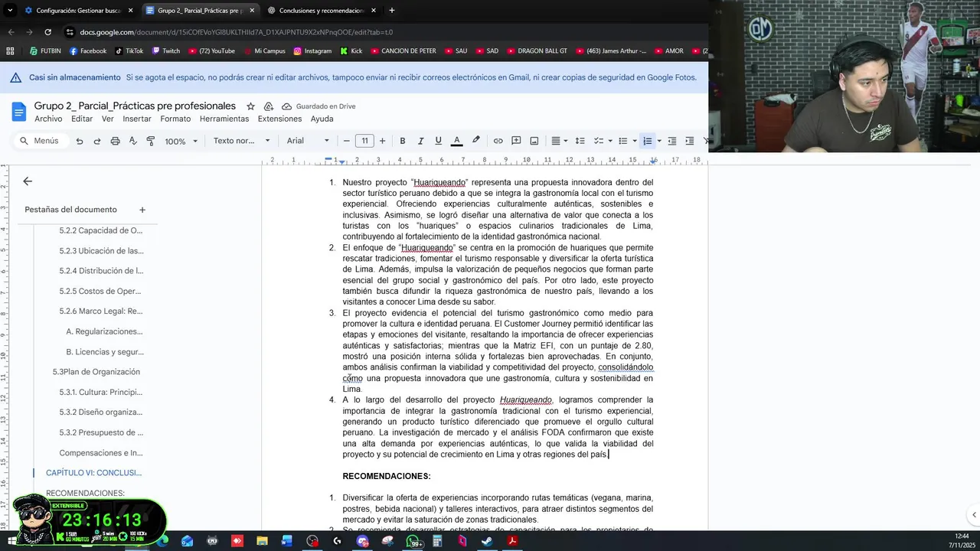Viewport: 980px width, 551px height.
Task: Click the decrease indent icon
Action: click(672, 141)
